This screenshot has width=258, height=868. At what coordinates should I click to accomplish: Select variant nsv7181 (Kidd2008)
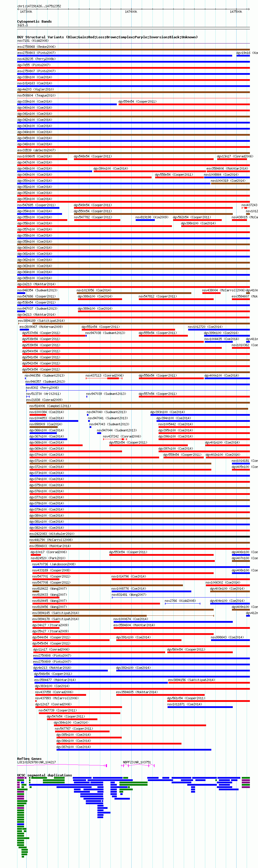33,40
